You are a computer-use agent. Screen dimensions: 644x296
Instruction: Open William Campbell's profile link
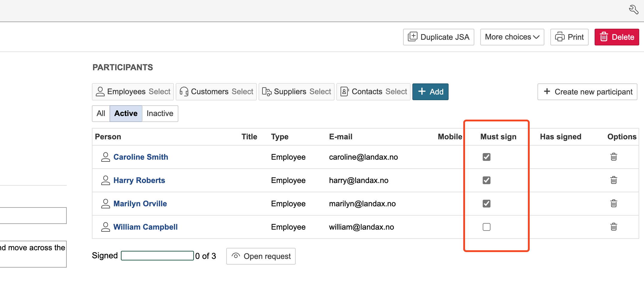145,227
